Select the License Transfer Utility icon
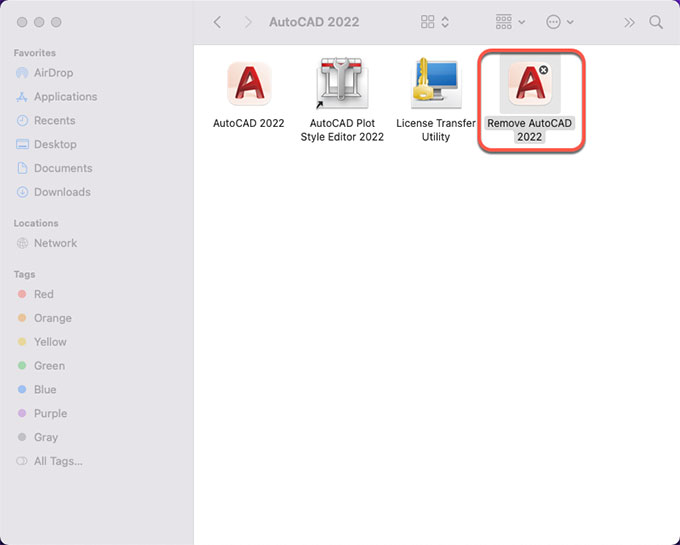The height and width of the screenshot is (545, 680). coord(435,83)
